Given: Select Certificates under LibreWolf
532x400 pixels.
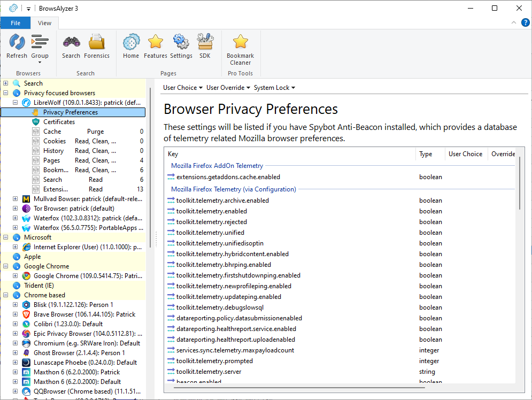Looking at the screenshot, I should click(59, 122).
